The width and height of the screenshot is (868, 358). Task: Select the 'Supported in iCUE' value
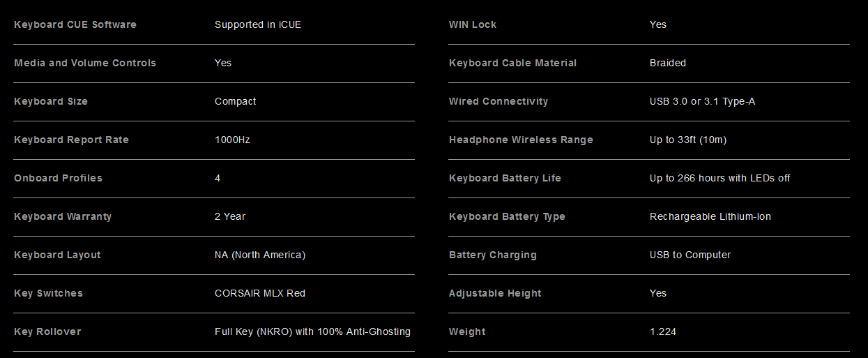(258, 24)
